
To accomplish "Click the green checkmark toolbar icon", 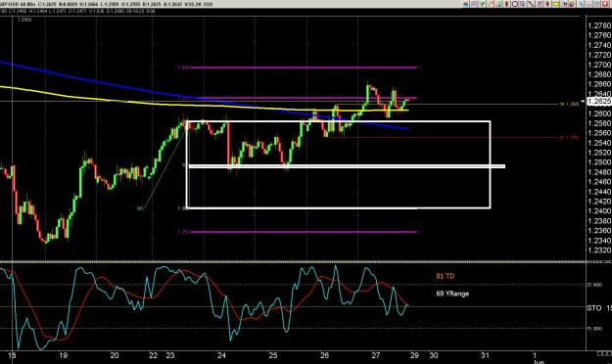I will tap(482, 4).
